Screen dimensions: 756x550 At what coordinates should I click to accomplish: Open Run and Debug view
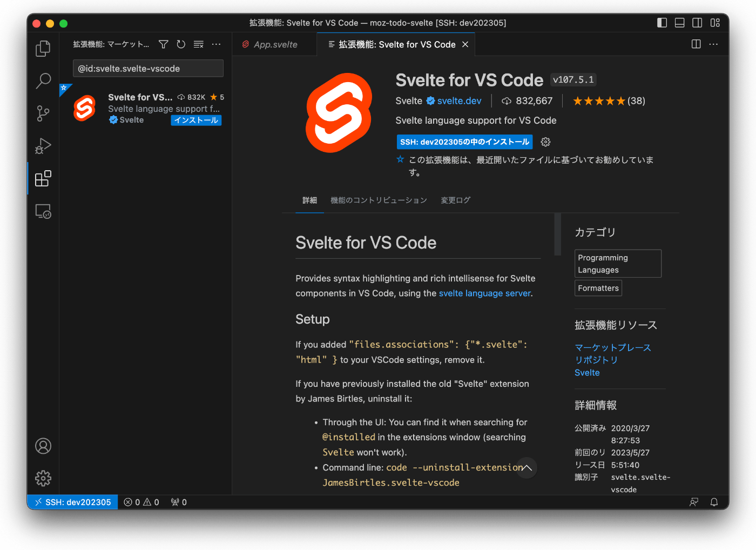pyautogui.click(x=43, y=146)
